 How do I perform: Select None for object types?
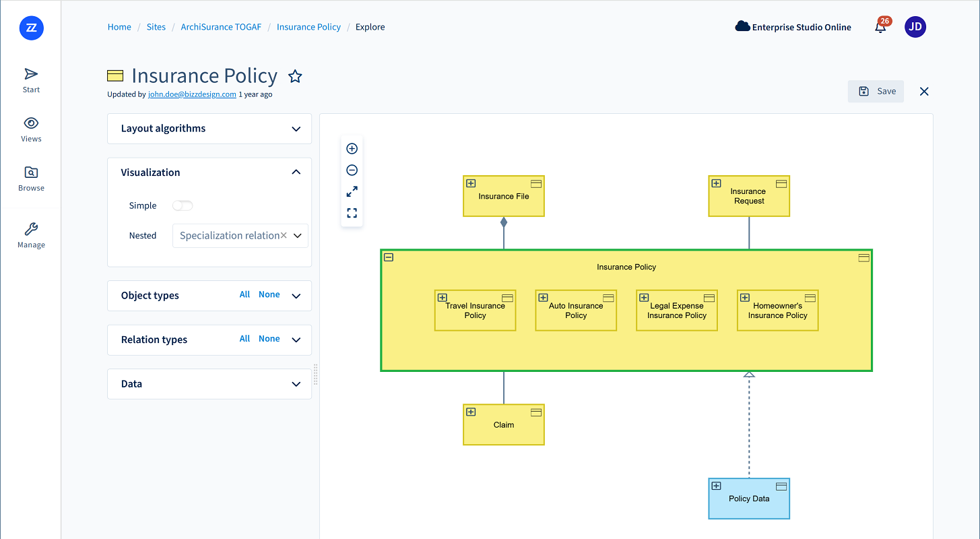coord(269,294)
